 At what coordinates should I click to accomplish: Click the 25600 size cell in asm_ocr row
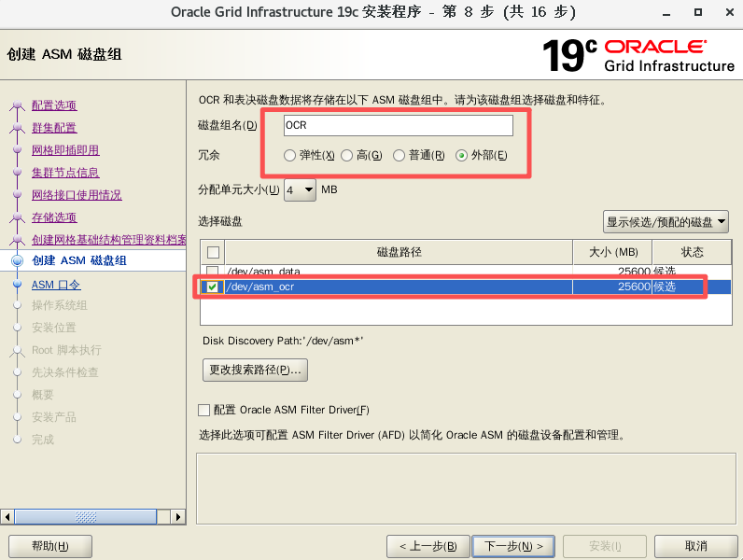click(612, 287)
